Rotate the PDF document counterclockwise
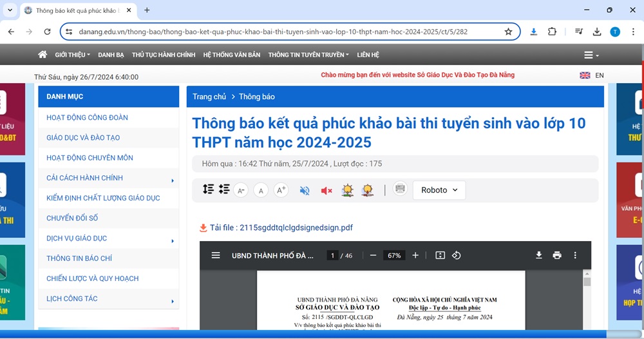Image resolution: width=644 pixels, height=339 pixels. click(x=457, y=255)
